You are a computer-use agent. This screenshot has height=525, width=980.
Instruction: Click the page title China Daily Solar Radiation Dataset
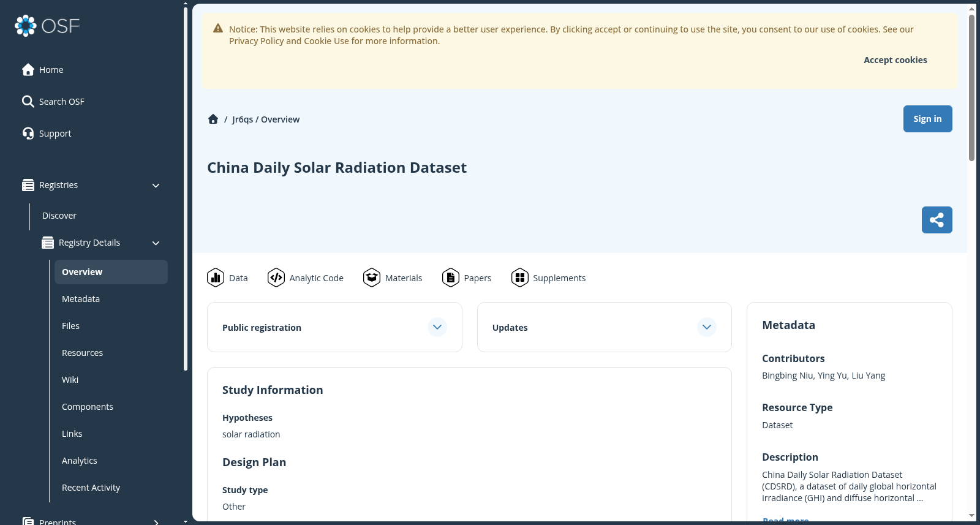pyautogui.click(x=337, y=168)
